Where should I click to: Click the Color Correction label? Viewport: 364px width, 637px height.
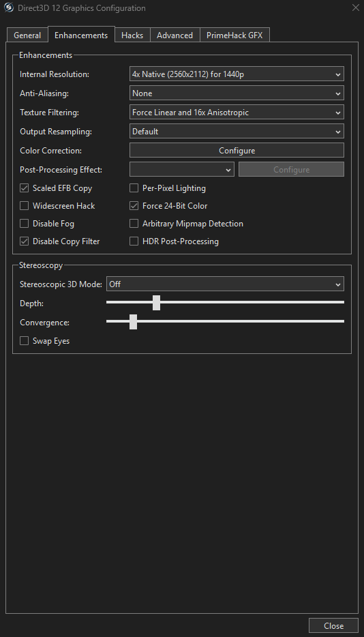tap(50, 151)
